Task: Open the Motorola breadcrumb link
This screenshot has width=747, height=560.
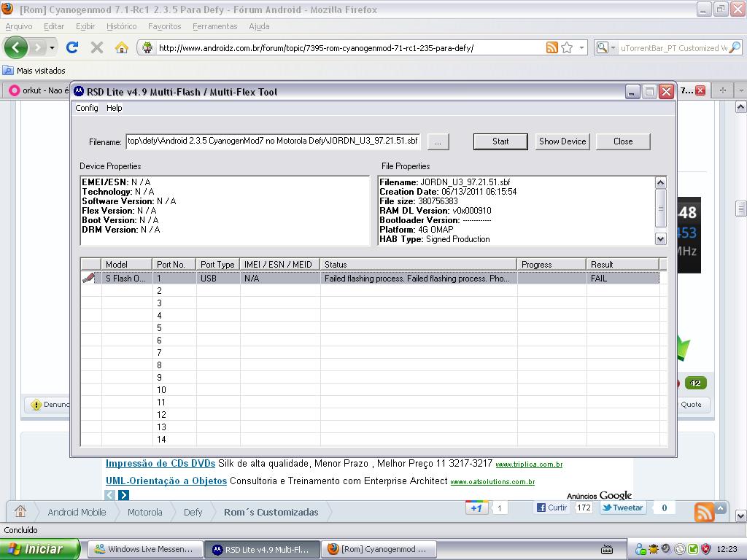Action: point(145,513)
